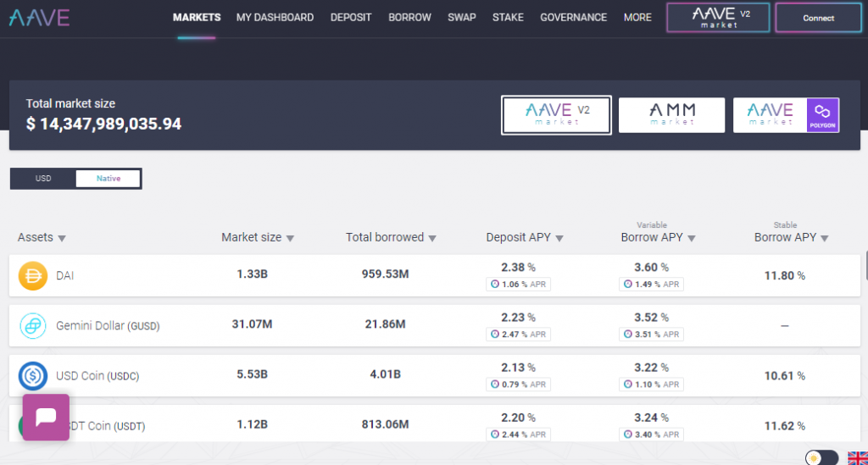Click DAI total borrowed 959.53M
868x465 pixels.
pyautogui.click(x=386, y=274)
